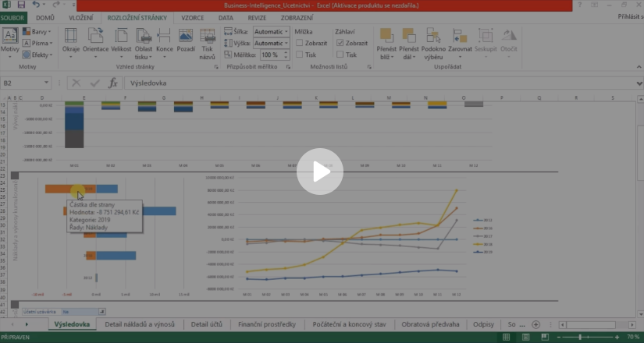Switch to the VLOŽENÍ ribbon tab
This screenshot has width=644, height=343.
point(81,18)
